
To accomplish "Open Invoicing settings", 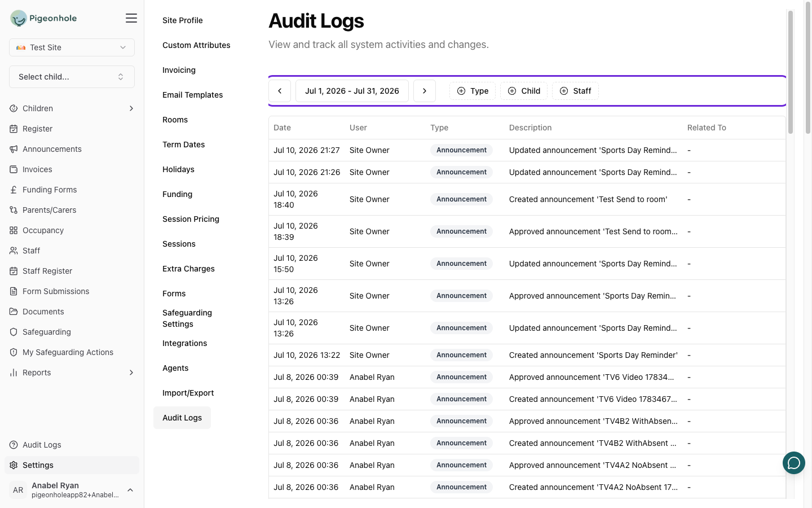I will click(x=179, y=70).
